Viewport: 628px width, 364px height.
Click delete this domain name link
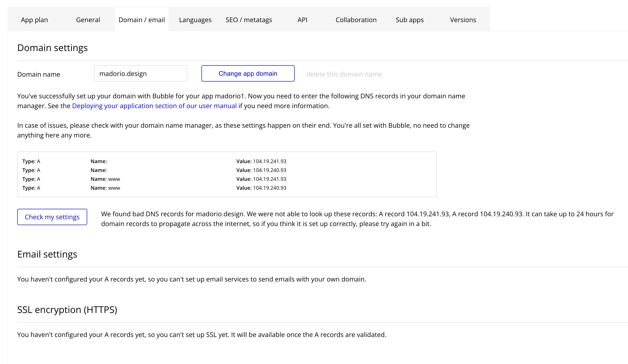(344, 74)
